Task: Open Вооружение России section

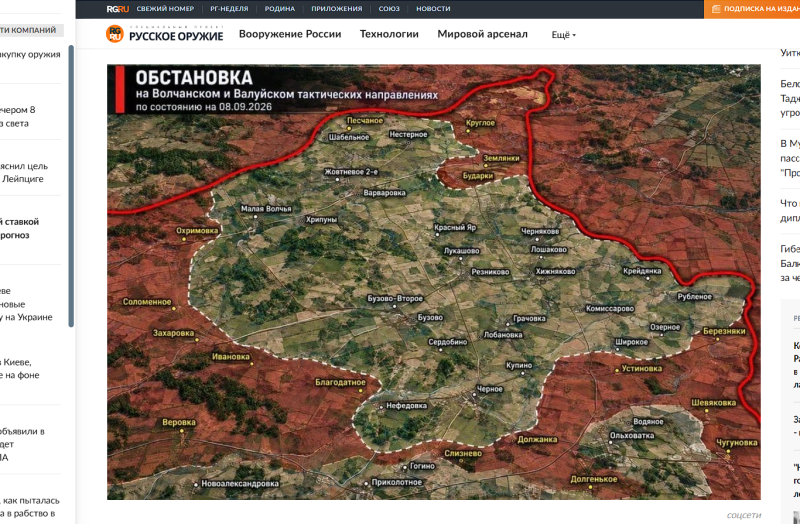Action: [290, 34]
